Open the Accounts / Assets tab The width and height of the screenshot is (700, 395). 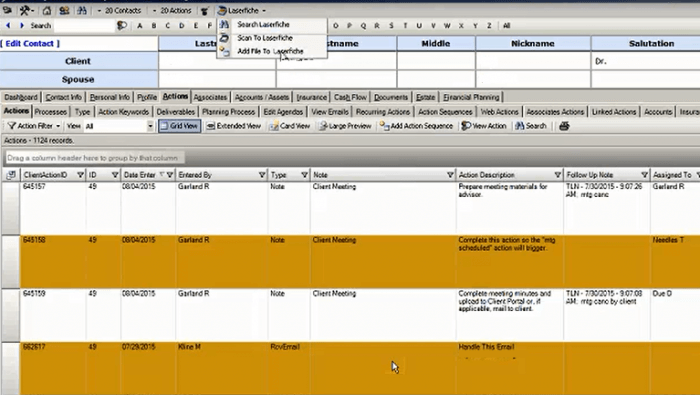[x=262, y=97]
